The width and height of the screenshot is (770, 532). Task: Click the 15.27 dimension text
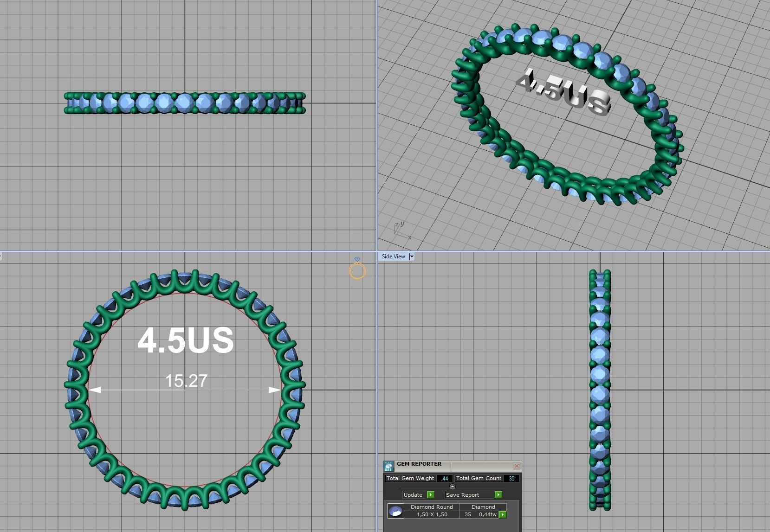click(186, 381)
